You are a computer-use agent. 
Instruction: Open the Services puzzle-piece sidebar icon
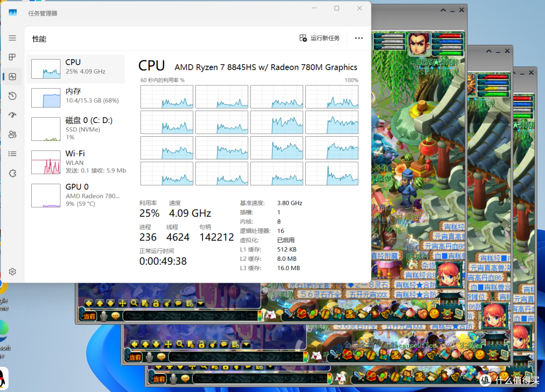click(x=13, y=173)
